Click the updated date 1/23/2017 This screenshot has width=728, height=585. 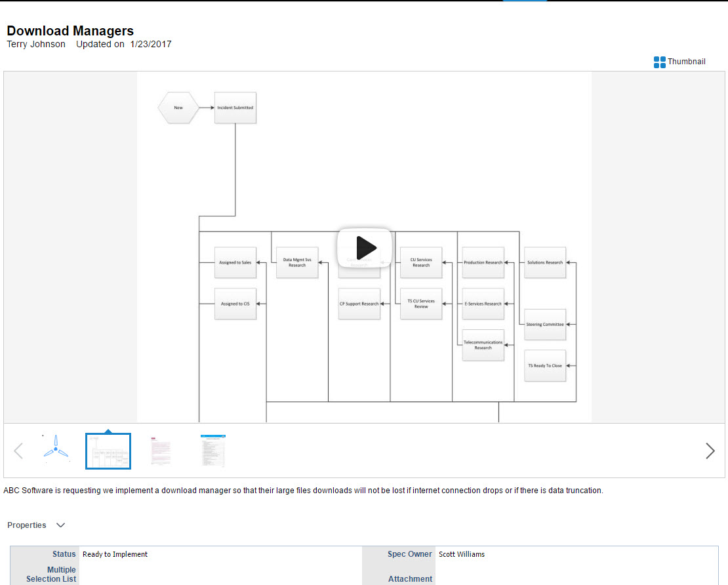[x=151, y=44]
